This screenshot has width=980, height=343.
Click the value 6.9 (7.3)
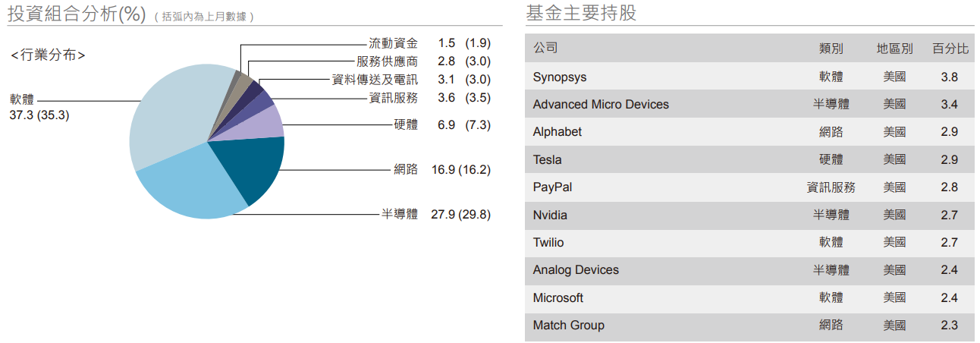pos(464,124)
